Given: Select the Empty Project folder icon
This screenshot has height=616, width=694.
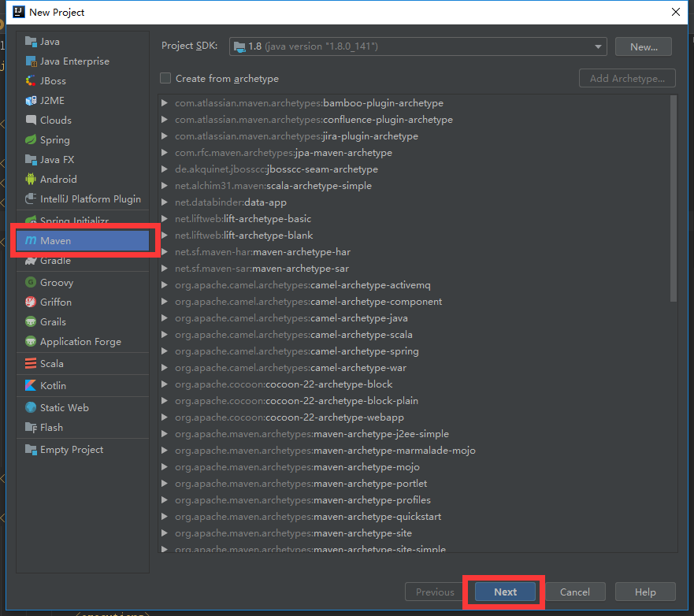Looking at the screenshot, I should tap(31, 449).
